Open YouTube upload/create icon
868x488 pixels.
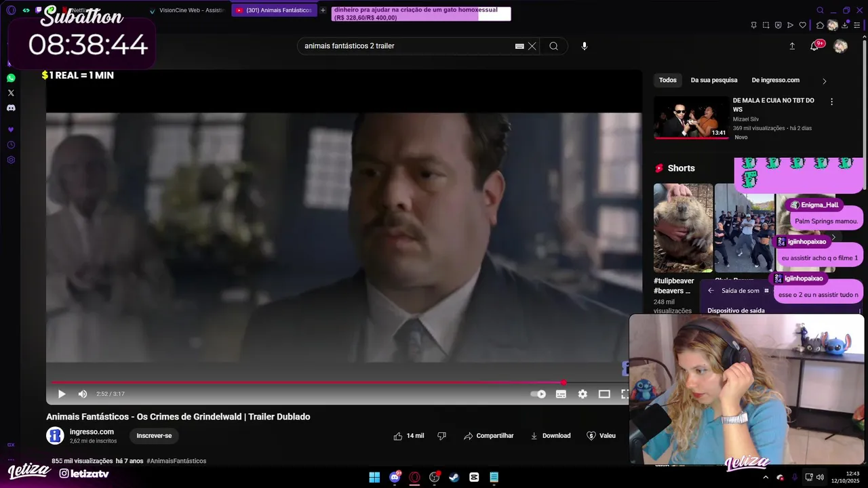coord(792,46)
